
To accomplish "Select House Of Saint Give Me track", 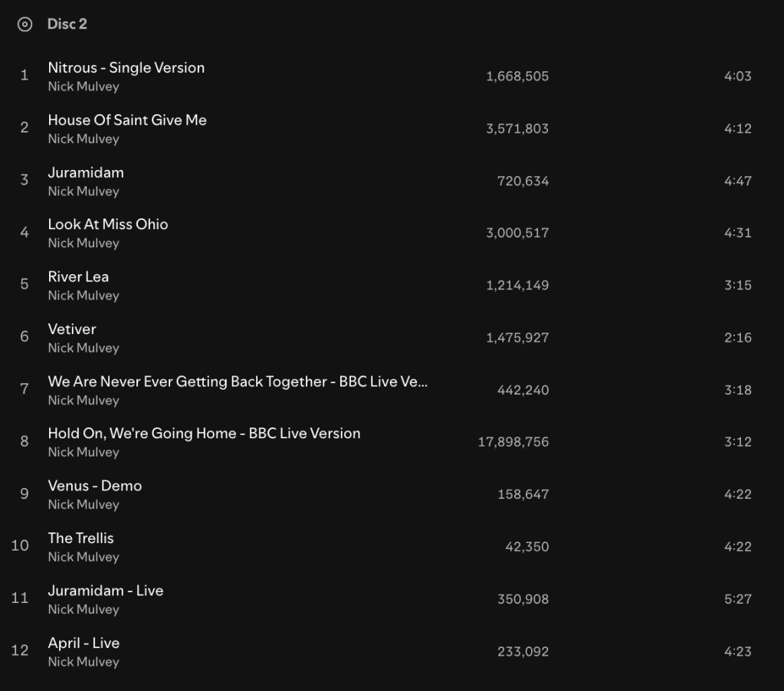I will pos(127,120).
